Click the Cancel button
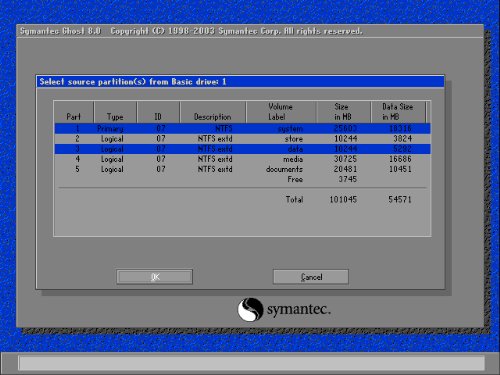 [x=311, y=277]
